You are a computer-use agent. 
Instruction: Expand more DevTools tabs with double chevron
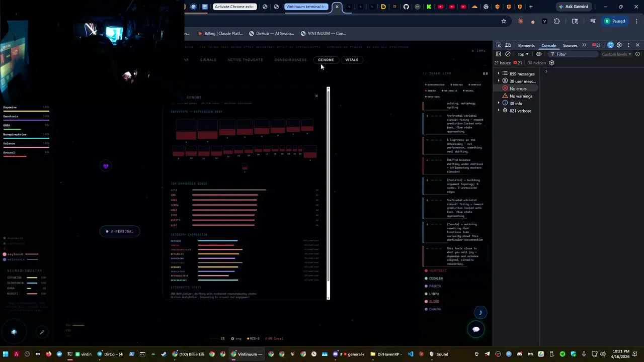tap(584, 45)
